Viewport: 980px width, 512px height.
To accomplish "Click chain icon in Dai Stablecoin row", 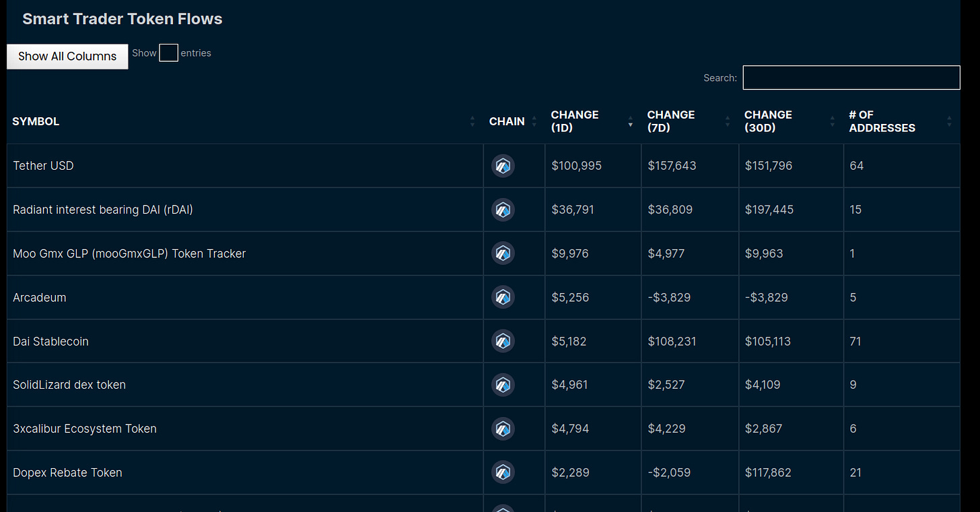I will pos(503,341).
